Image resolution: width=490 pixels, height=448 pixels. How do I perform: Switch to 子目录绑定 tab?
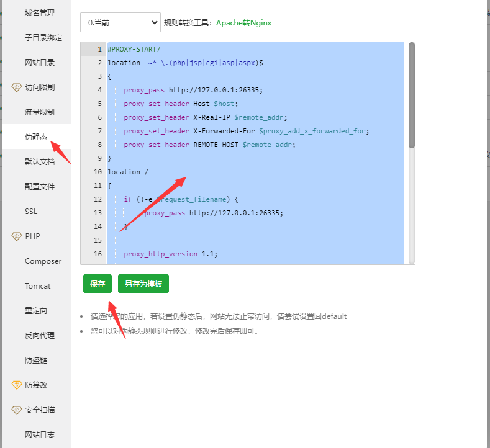[x=43, y=37]
